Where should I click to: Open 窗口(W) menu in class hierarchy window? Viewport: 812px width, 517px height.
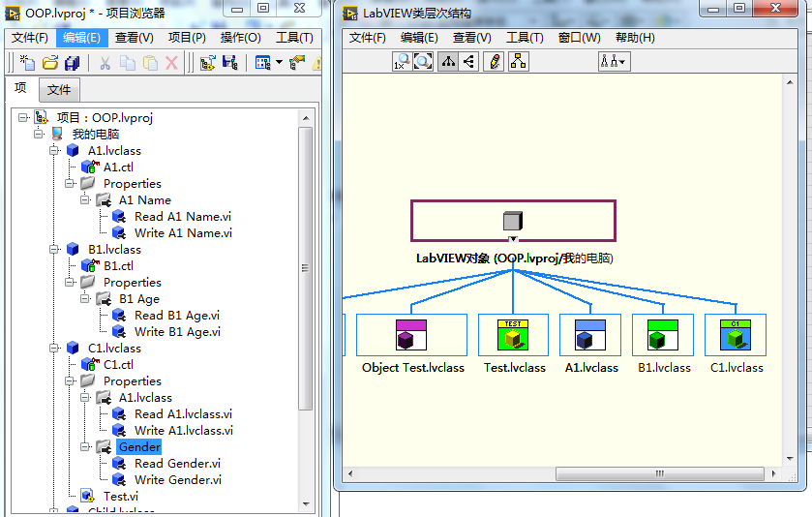pos(580,38)
